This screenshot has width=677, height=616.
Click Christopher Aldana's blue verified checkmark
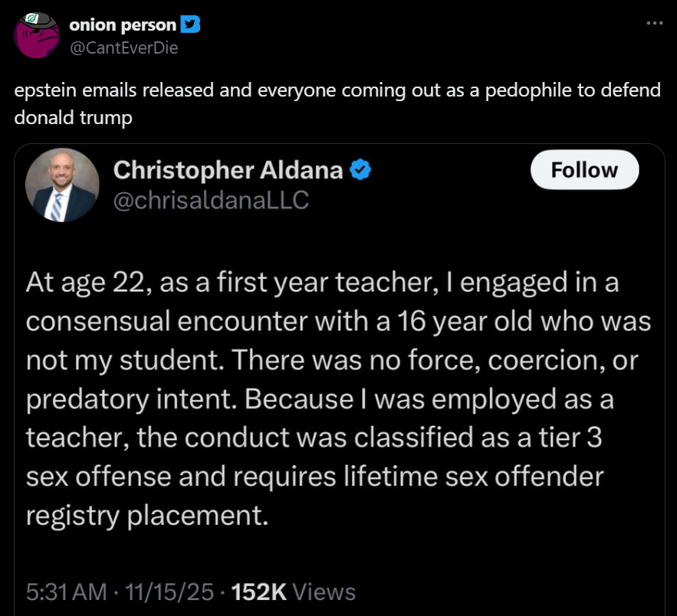[360, 170]
